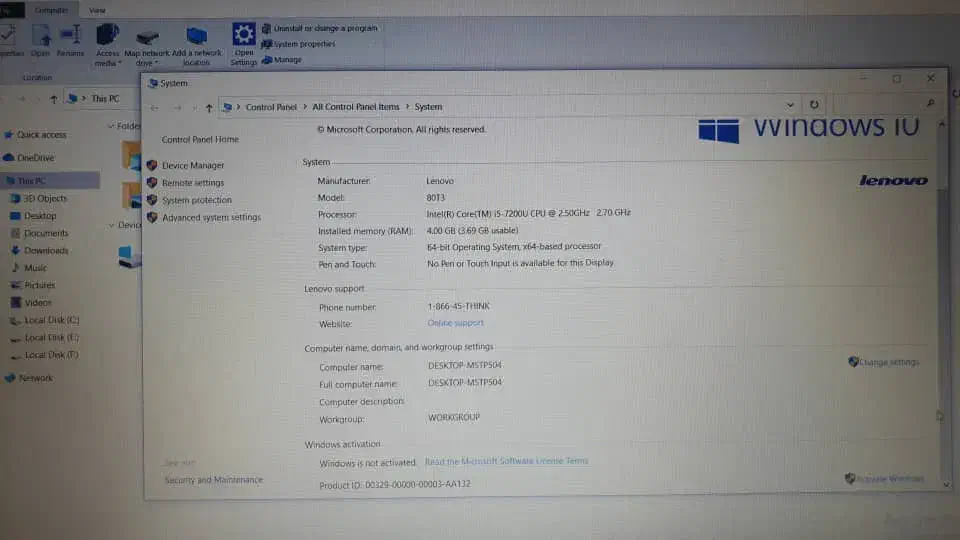Viewport: 960px width, 540px height.
Task: Click the Remote settings shield icon
Action: (152, 182)
